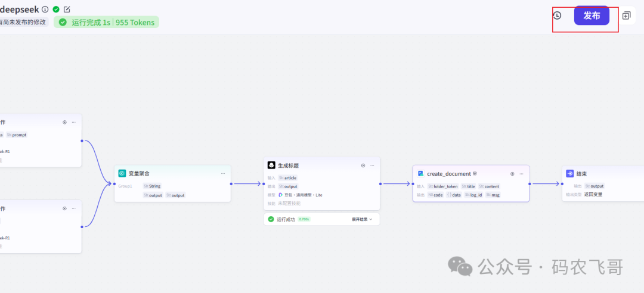644x293 pixels.
Task: Click the output port of 变量聚合 node
Action: [x=231, y=184]
